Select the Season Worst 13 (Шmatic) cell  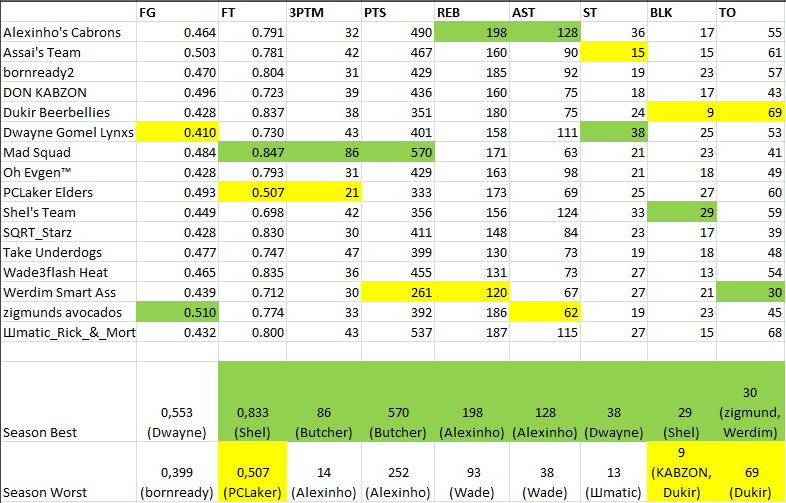614,472
